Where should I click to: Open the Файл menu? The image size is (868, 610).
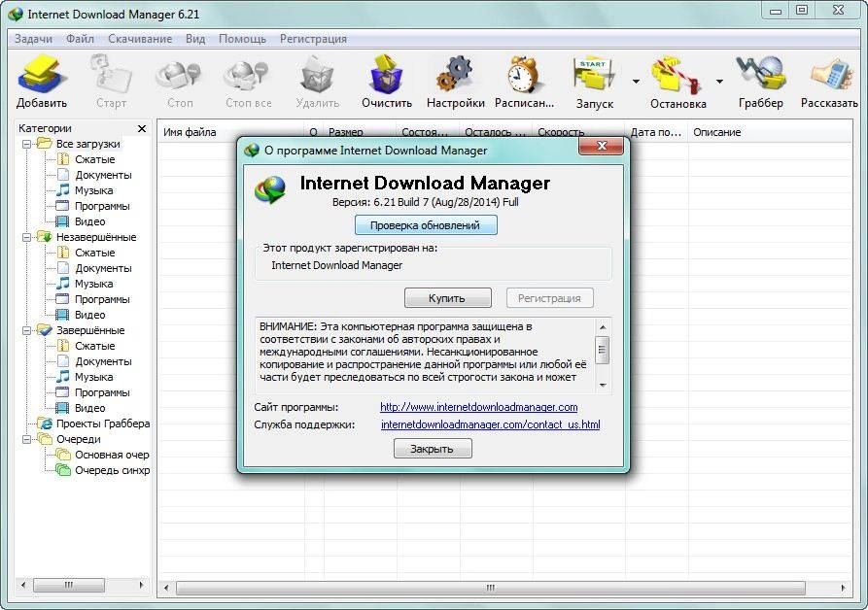81,39
